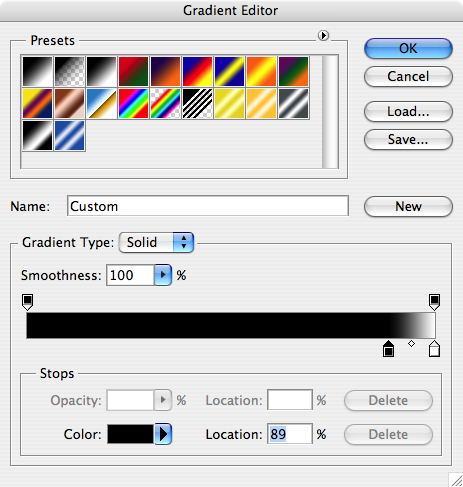Select the steel gray metallic gradient preset
Image resolution: width=463 pixels, height=487 pixels.
point(293,104)
